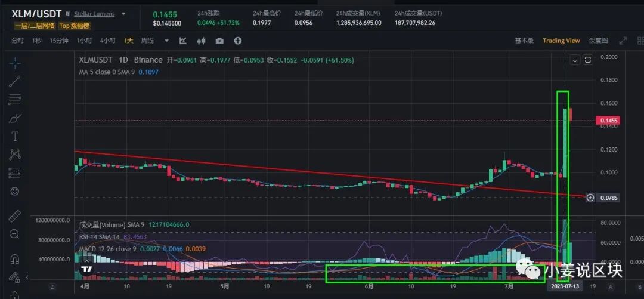The width and height of the screenshot is (644, 299).
Task: Open the chart patterns tool
Action: point(15,155)
